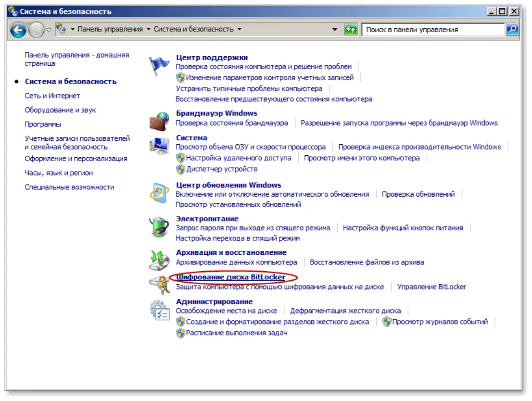
Task: Select Оборудование и звук in sidebar
Action: point(60,110)
